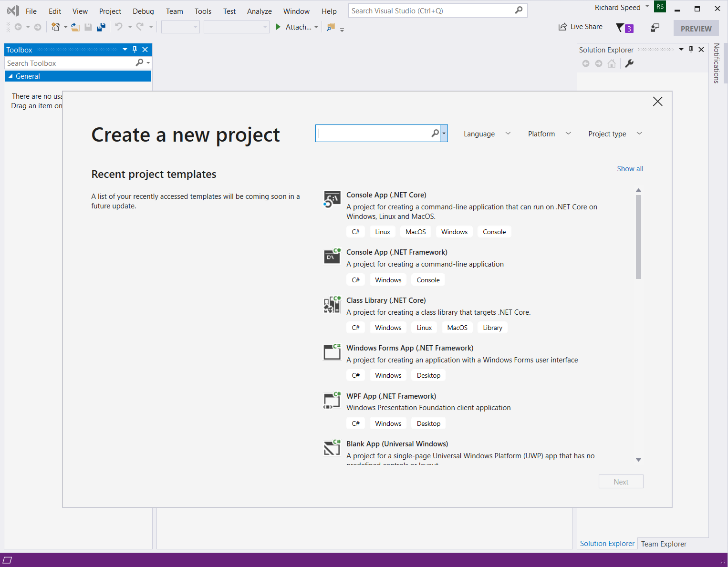Open the Language filter dropdown
The image size is (728, 567).
coord(487,134)
